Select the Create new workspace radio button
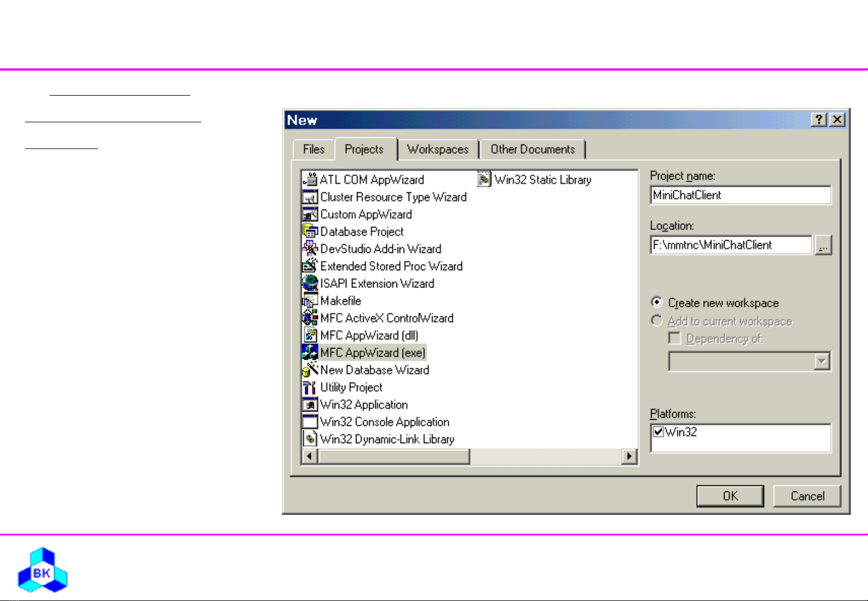This screenshot has width=868, height=601. [x=657, y=302]
